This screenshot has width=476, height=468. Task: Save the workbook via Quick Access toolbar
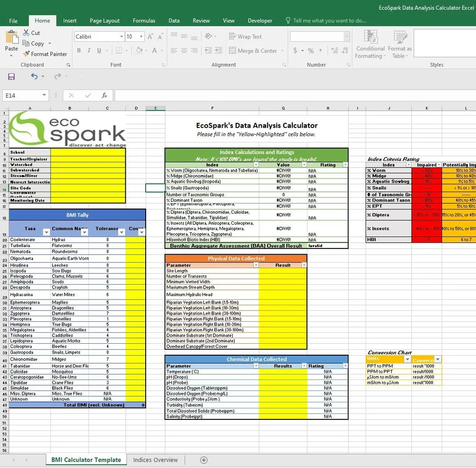(x=11, y=76)
